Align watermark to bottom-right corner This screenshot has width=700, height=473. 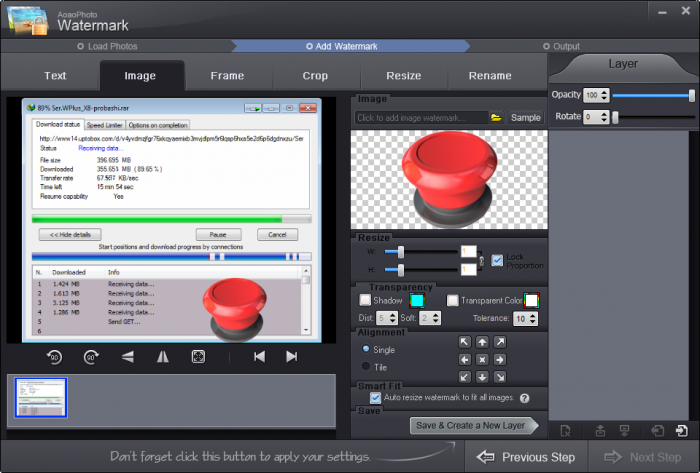tap(500, 377)
